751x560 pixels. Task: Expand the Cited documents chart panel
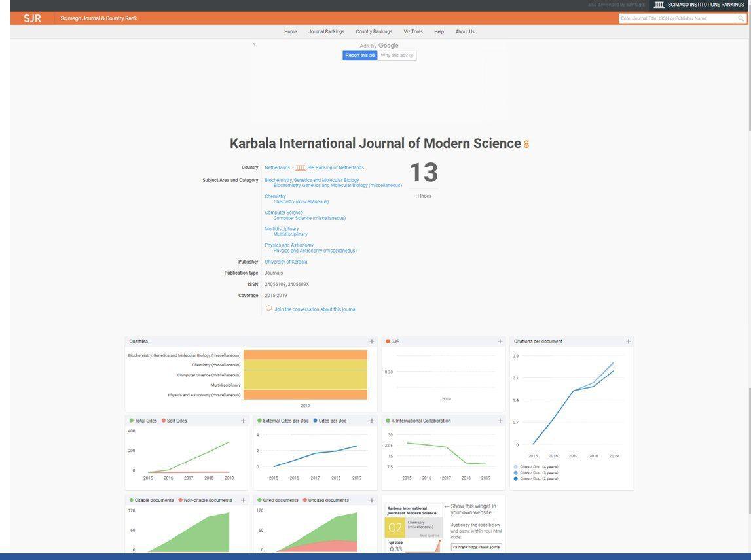tap(372, 500)
